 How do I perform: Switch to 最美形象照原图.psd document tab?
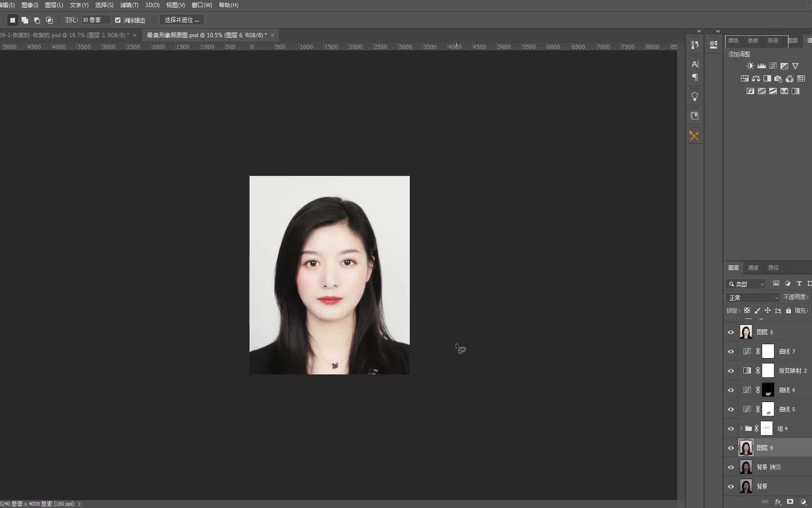coord(207,35)
